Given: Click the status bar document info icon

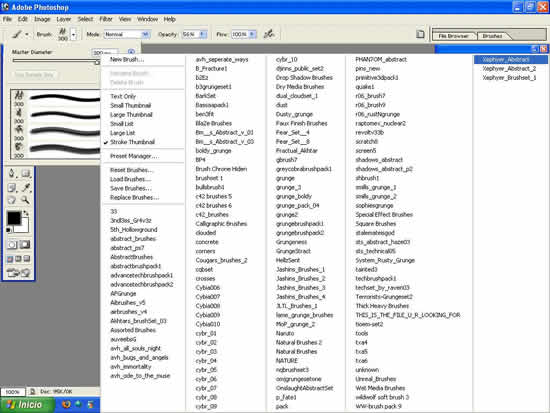Looking at the screenshot, I should click(32, 392).
